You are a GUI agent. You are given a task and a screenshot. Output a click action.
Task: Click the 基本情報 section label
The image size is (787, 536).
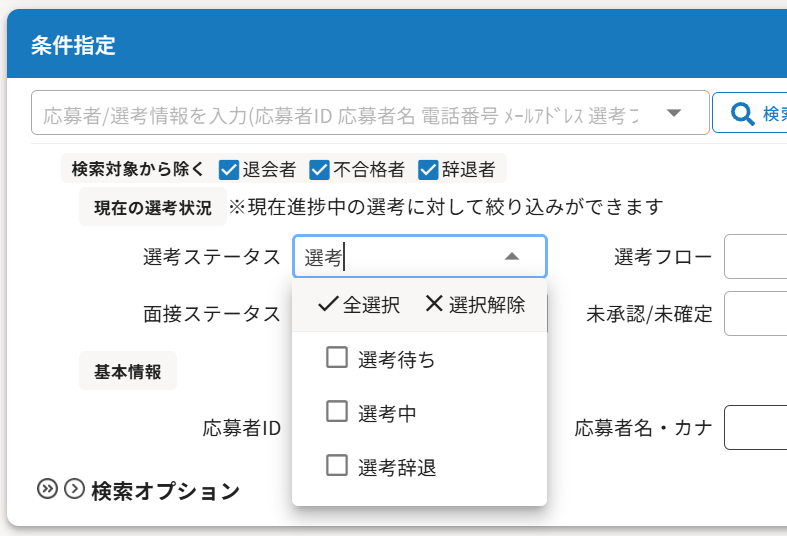tap(127, 371)
